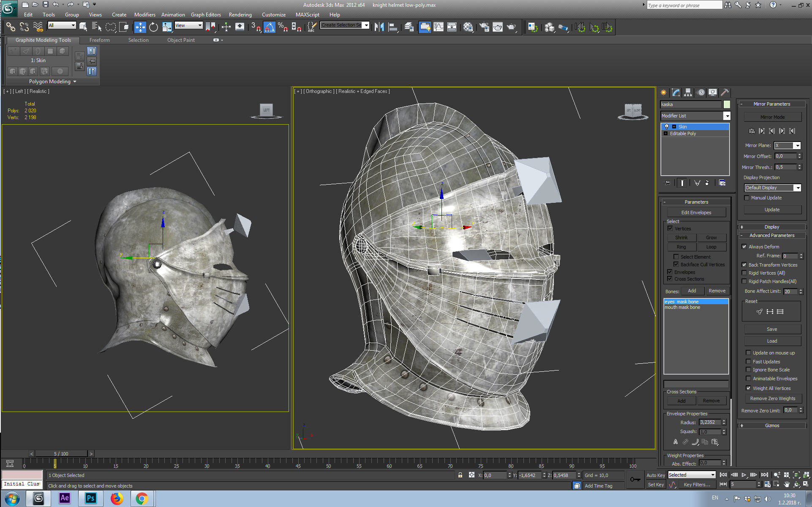Click the Select and Link icon

(x=11, y=27)
